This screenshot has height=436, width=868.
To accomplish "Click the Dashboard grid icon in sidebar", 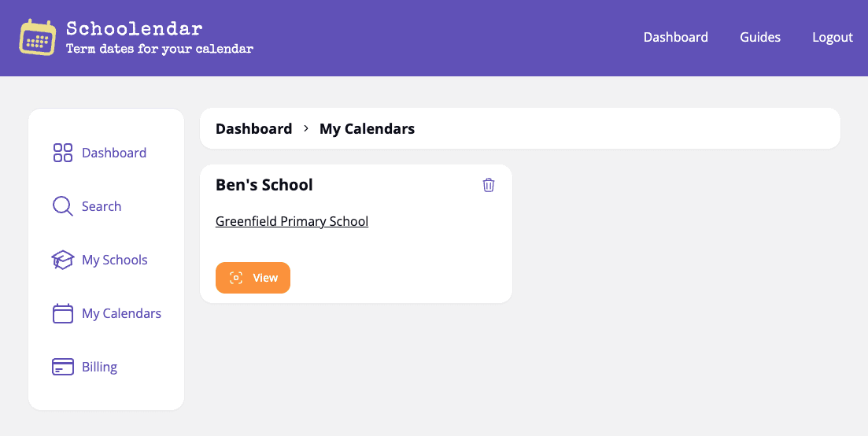I will pyautogui.click(x=62, y=153).
